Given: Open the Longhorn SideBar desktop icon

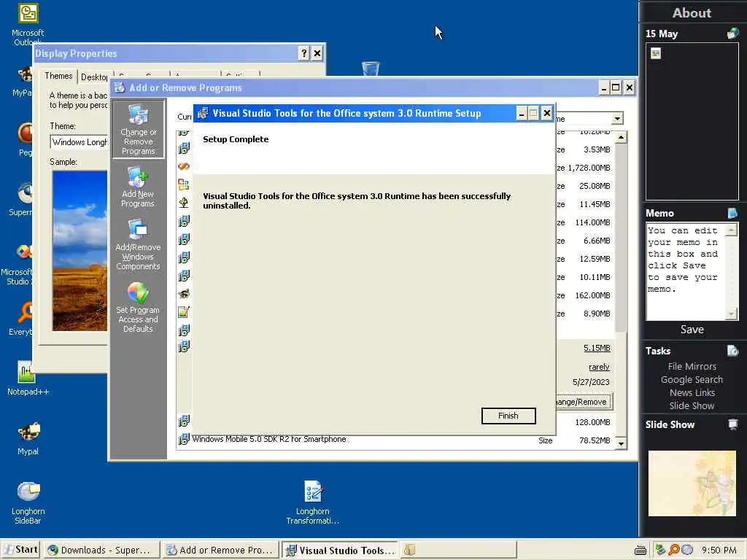Looking at the screenshot, I should 28,503.
